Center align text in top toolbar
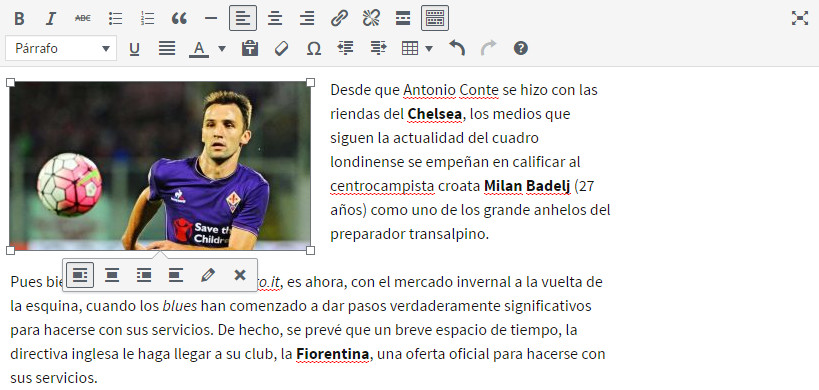Screen dimensions: 819x390 coord(275,19)
